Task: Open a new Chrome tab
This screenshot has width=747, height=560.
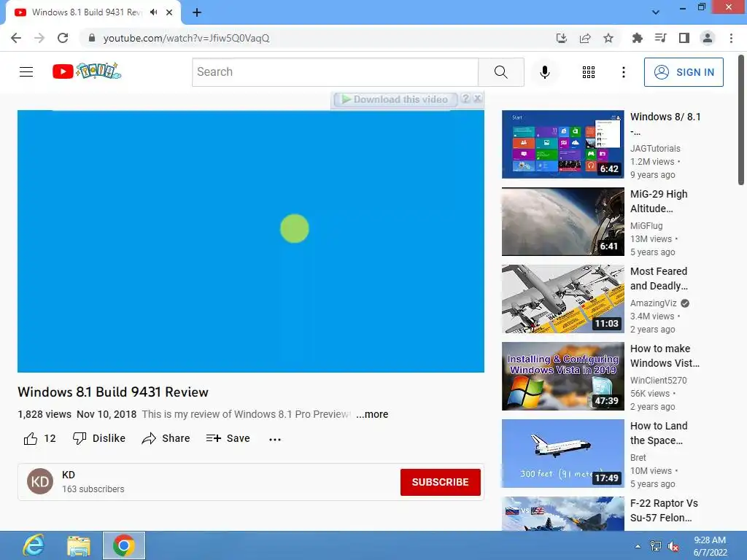Action: [x=197, y=12]
